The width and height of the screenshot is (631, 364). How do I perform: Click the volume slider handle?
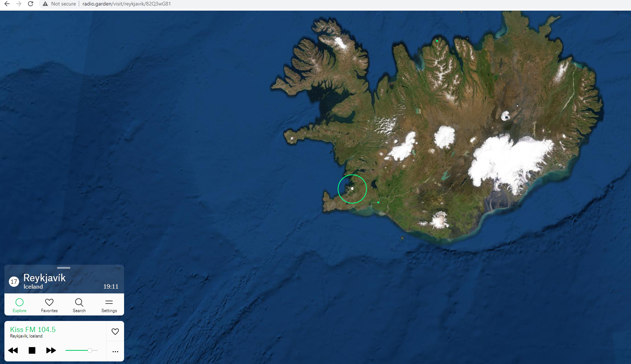90,350
